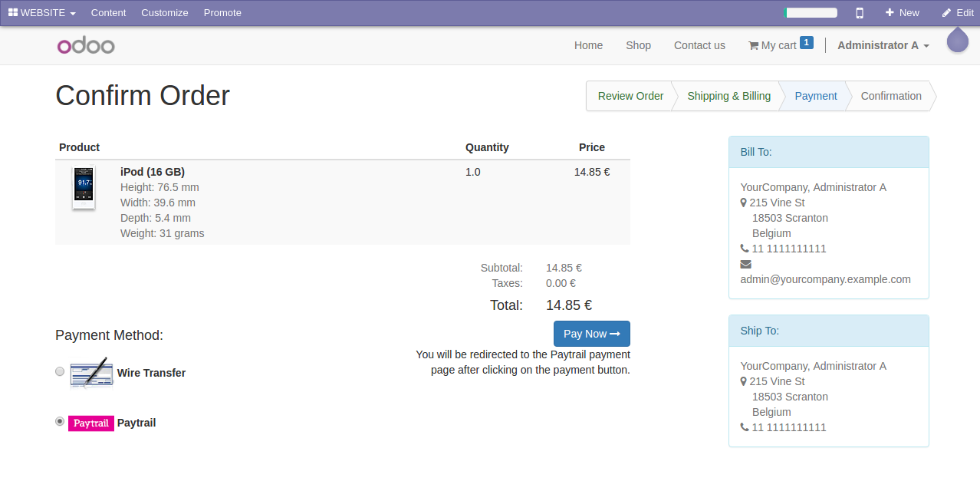This screenshot has height=491, width=980.
Task: Click the Weight: 31 grams text
Action: [163, 233]
